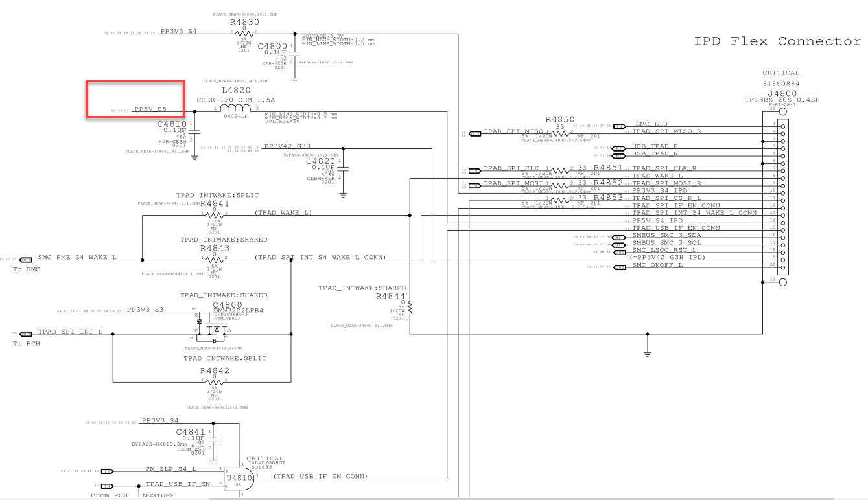The width and height of the screenshot is (868, 500).
Task: Click the ground symbol below C4800
Action: 295,78
